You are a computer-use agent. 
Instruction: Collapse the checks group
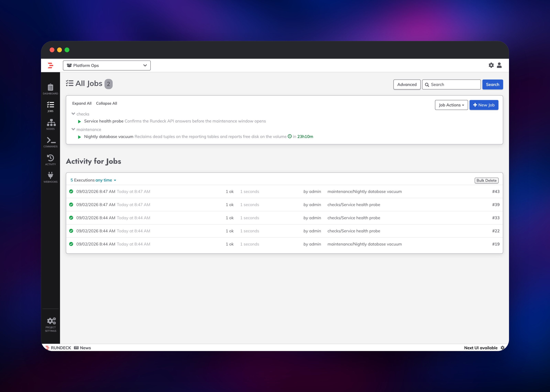click(x=73, y=114)
